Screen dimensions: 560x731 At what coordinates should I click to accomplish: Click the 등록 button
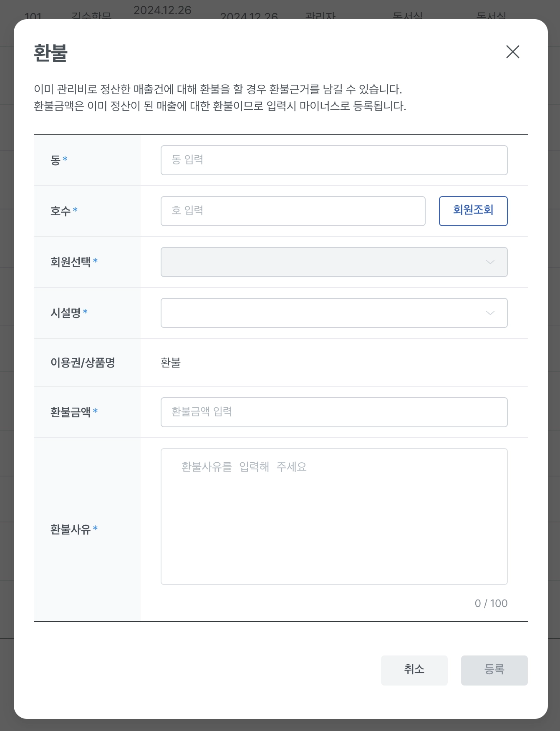point(494,670)
